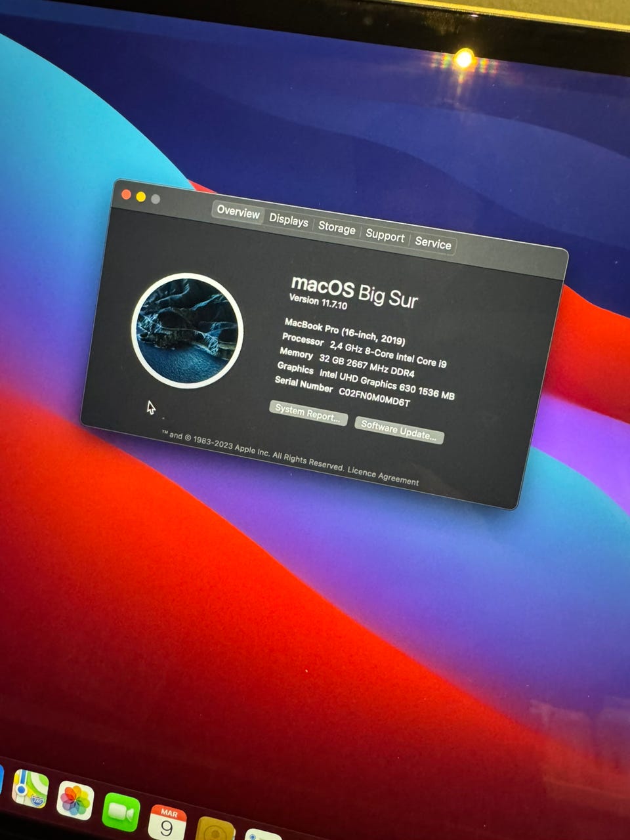Open the Photos app in the Dock
The width and height of the screenshot is (630, 840).
click(x=75, y=801)
